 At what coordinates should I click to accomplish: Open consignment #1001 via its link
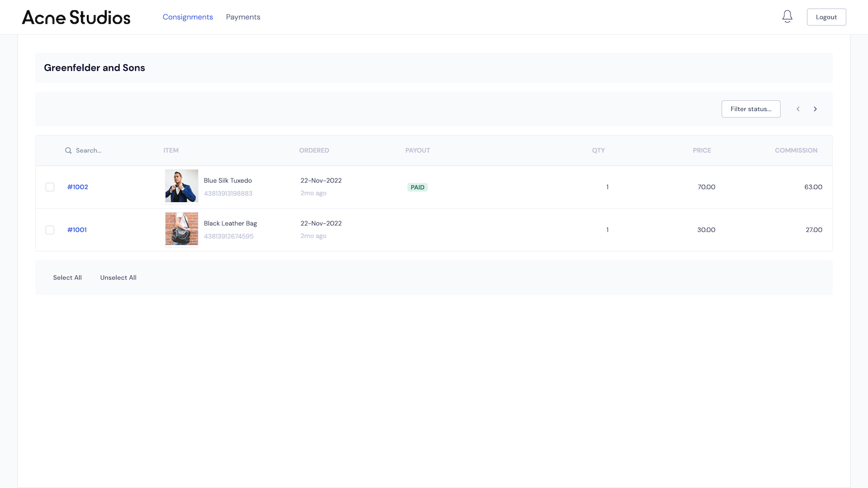(77, 230)
